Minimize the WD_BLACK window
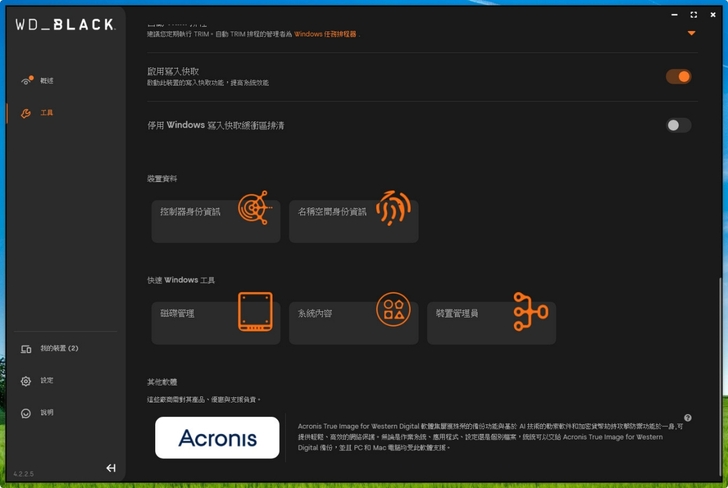Screen dimensions: 728x488 click(674, 15)
